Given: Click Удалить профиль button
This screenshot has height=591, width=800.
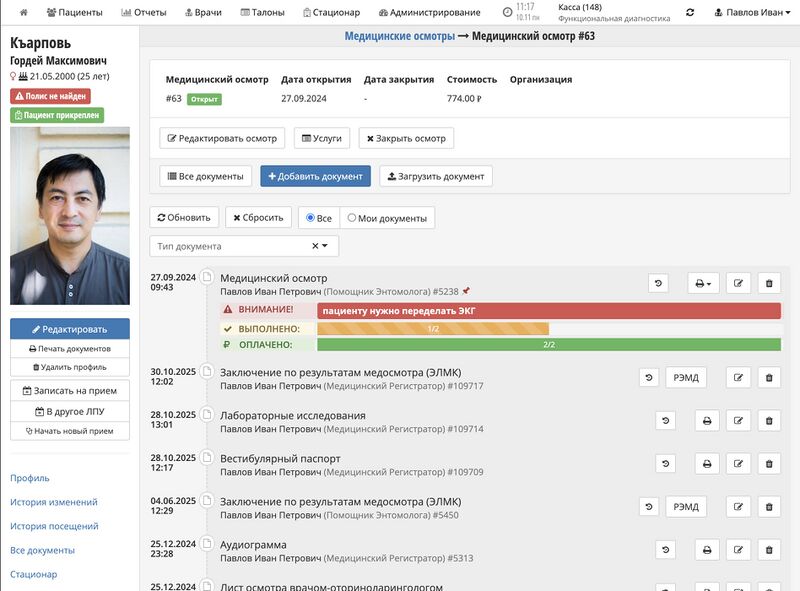Looking at the screenshot, I should pos(70,367).
